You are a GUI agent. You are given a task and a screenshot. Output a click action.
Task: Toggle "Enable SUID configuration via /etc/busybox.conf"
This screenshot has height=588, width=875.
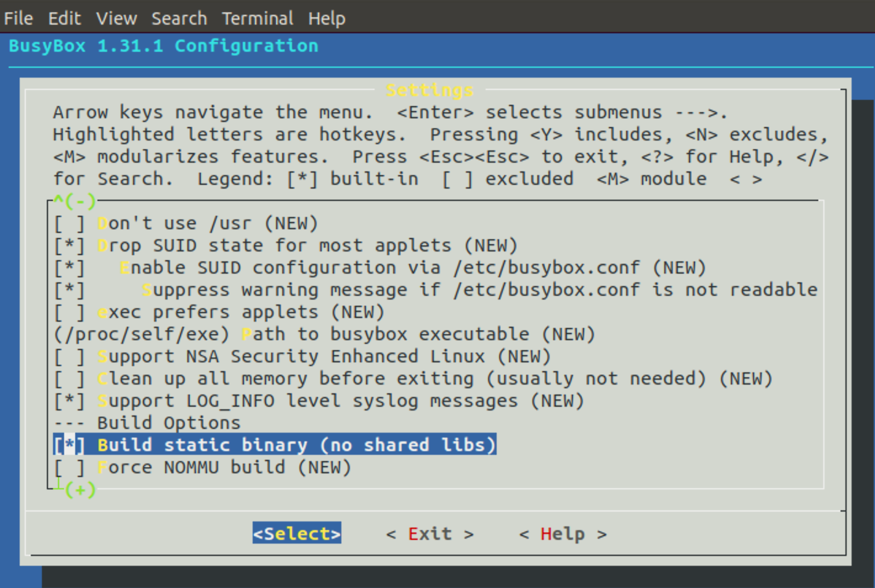69,267
